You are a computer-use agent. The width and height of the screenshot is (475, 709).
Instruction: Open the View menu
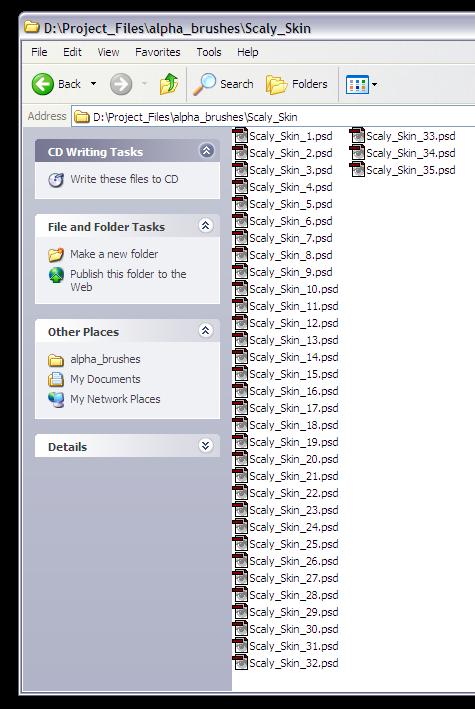pos(109,52)
